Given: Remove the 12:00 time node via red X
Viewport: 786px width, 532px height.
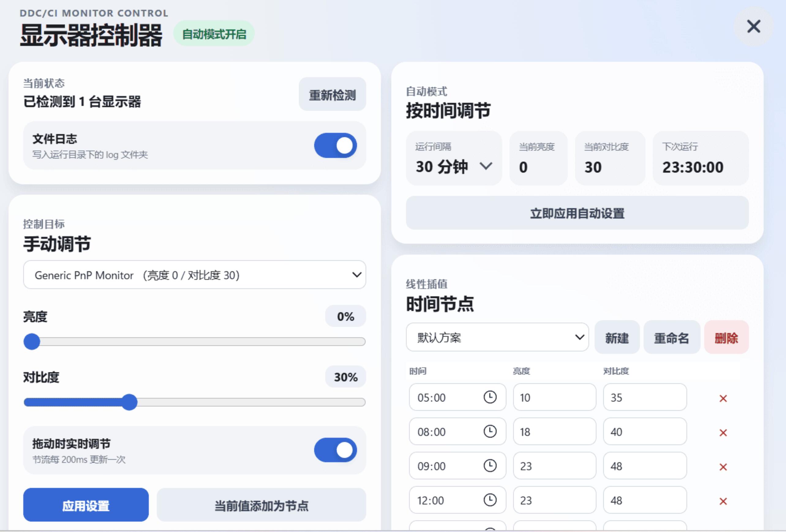Looking at the screenshot, I should coord(723,501).
